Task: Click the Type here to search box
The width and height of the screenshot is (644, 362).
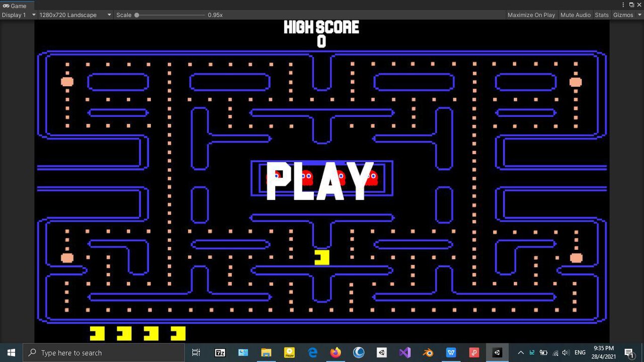Action: coord(104,352)
